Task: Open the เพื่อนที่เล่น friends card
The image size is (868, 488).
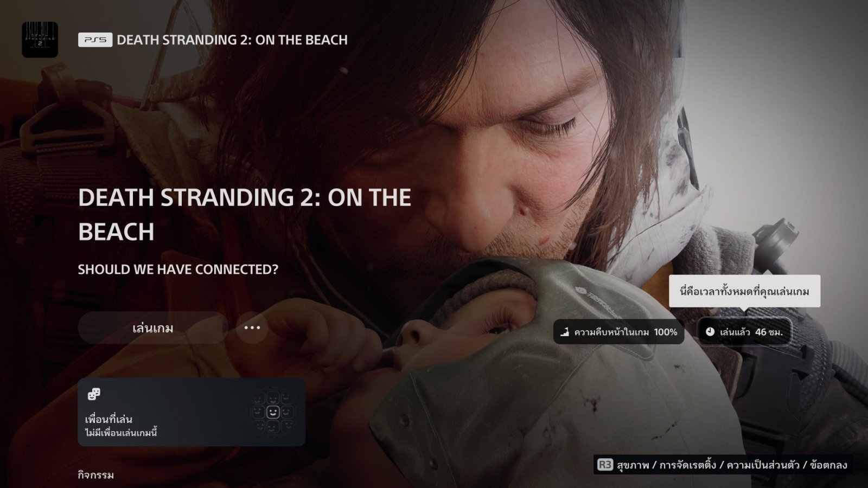Action: [192, 412]
